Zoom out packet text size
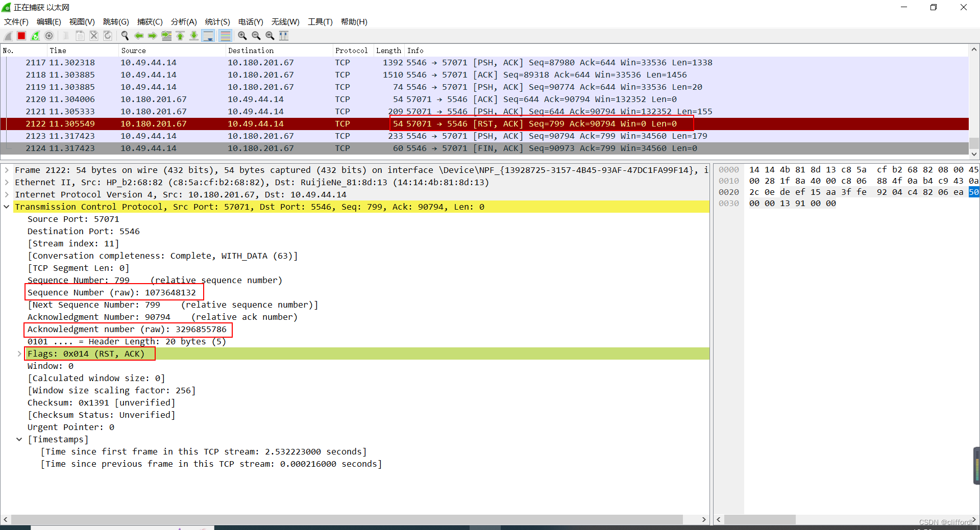The image size is (980, 530). [x=256, y=36]
